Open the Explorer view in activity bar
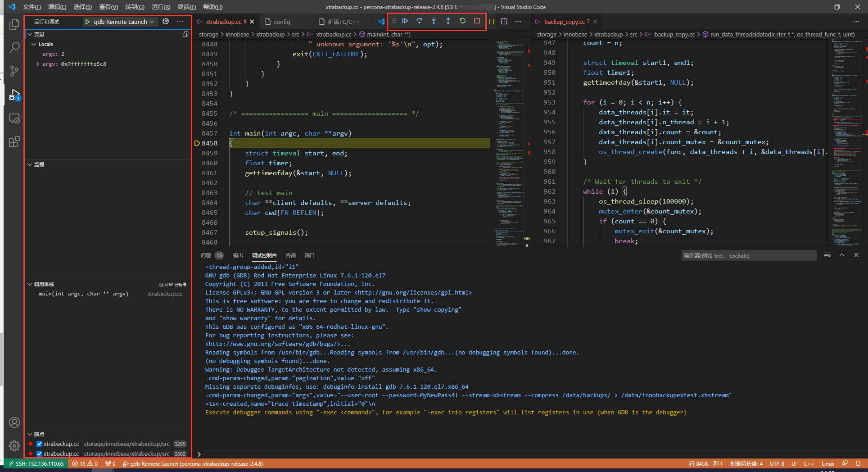Image resolution: width=868 pixels, height=472 pixels. point(14,24)
